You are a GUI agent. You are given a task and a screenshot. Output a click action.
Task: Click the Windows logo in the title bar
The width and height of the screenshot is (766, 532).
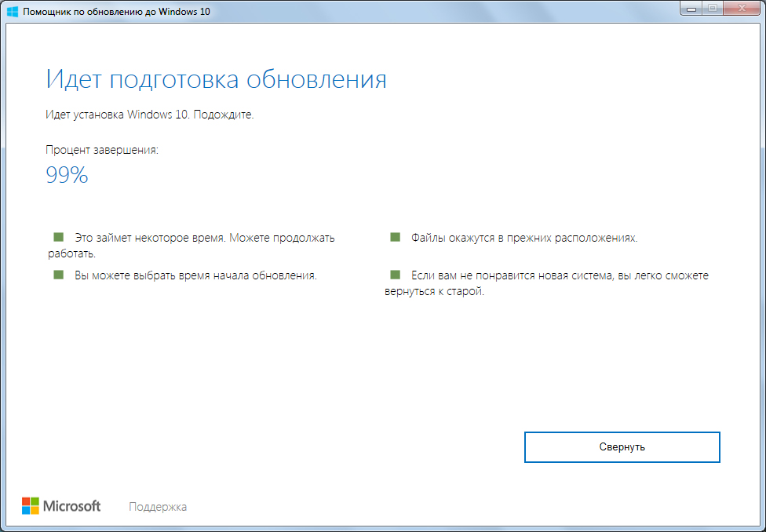(13, 11)
